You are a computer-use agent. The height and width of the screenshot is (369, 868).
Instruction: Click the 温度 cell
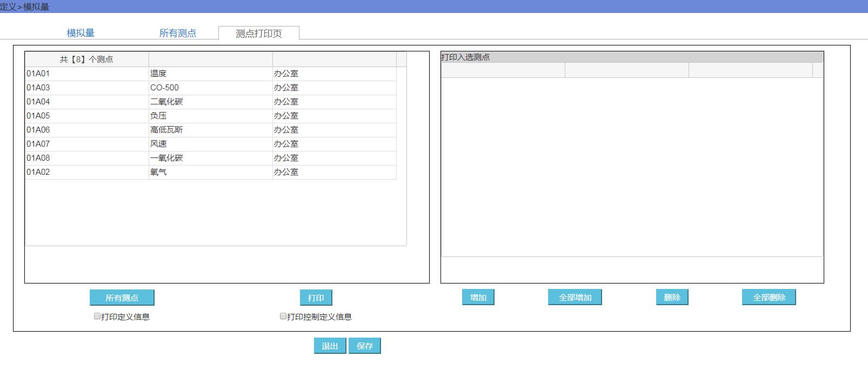coord(211,74)
